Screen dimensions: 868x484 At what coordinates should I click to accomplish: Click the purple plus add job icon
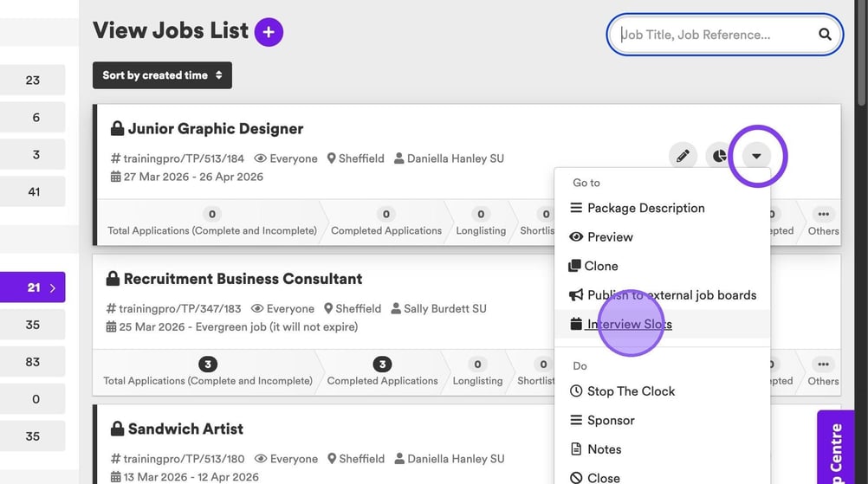click(x=269, y=33)
